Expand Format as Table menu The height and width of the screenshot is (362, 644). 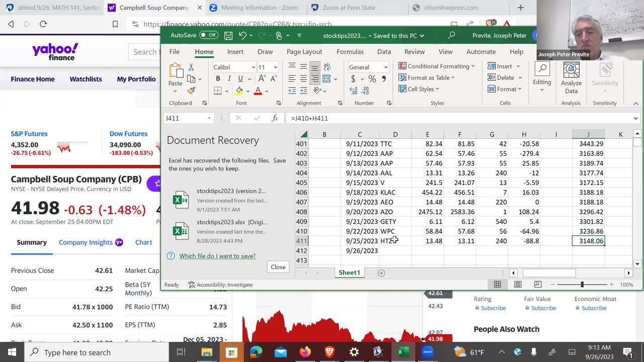[x=427, y=77]
